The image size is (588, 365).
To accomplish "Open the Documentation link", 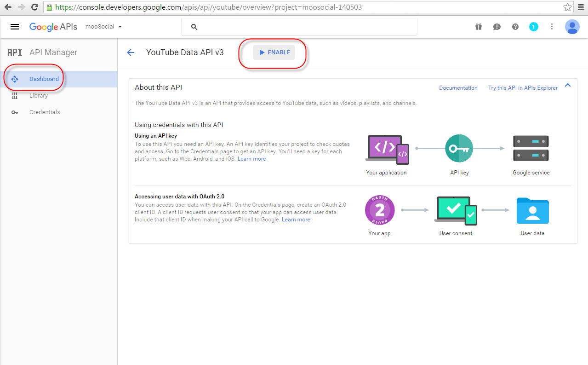I will pos(458,87).
